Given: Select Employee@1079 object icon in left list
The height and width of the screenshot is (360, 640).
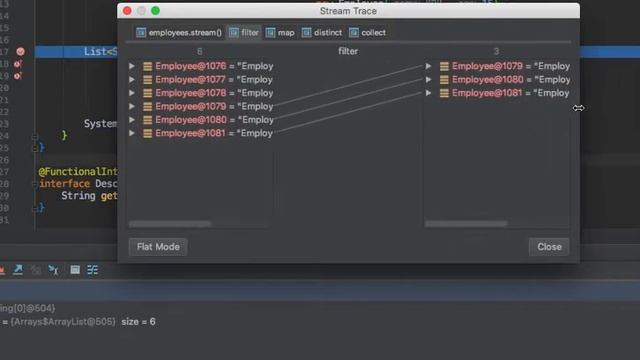Looking at the screenshot, I should click(x=147, y=107).
